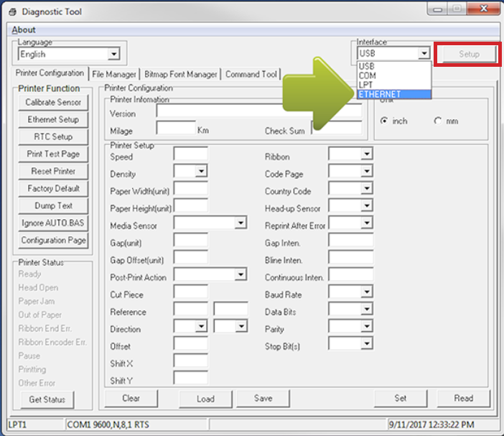The width and height of the screenshot is (504, 436).
Task: Select the mm unit radio button
Action: pyautogui.click(x=438, y=121)
